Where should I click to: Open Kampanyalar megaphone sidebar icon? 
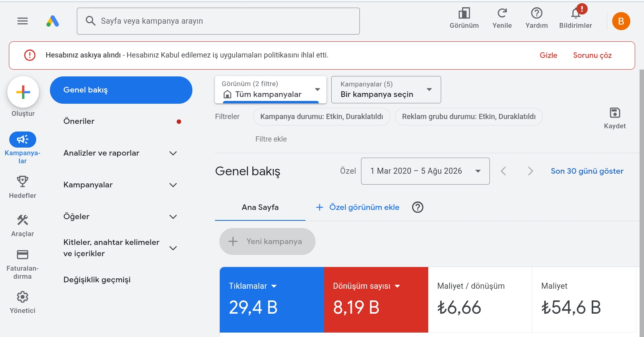(x=23, y=140)
